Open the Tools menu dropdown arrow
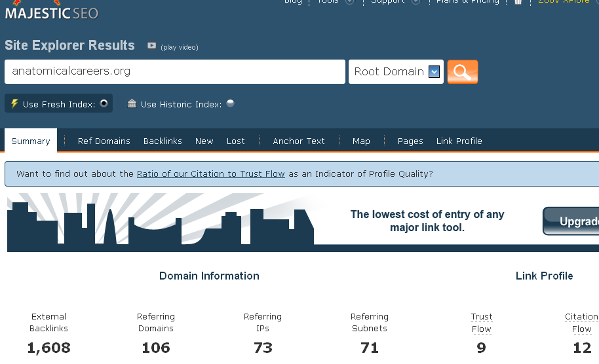 coord(349,1)
